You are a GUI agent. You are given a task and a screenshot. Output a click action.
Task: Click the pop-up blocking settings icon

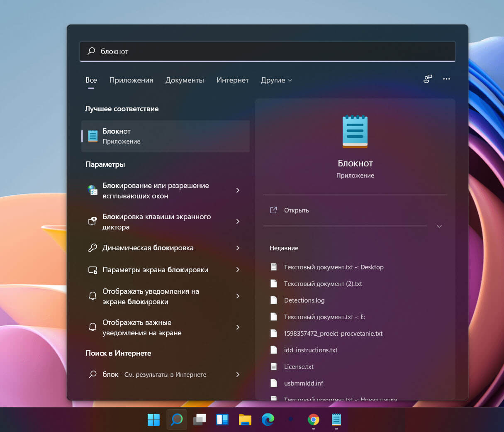pyautogui.click(x=93, y=190)
